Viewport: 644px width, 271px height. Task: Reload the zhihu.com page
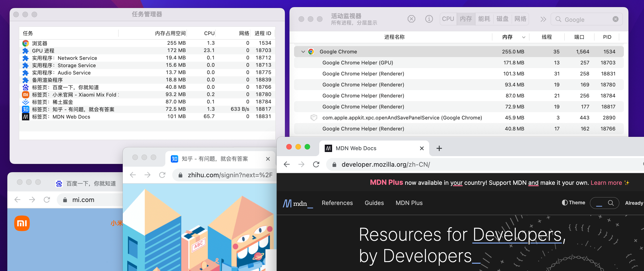162,175
